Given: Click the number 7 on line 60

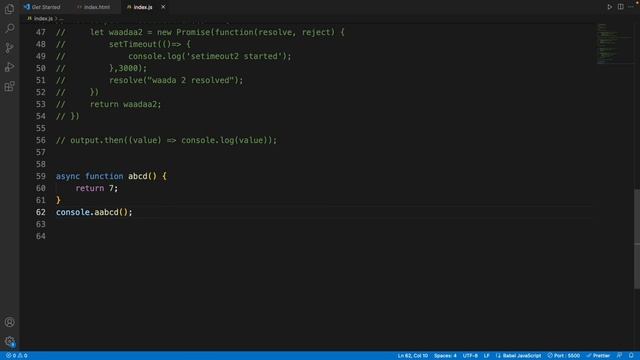Looking at the screenshot, I should pos(111,188).
